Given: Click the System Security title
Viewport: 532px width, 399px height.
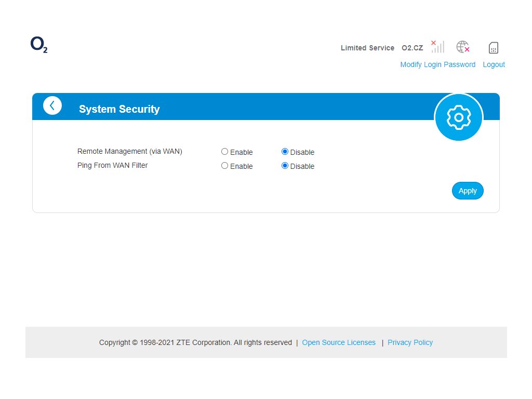Looking at the screenshot, I should tap(119, 109).
